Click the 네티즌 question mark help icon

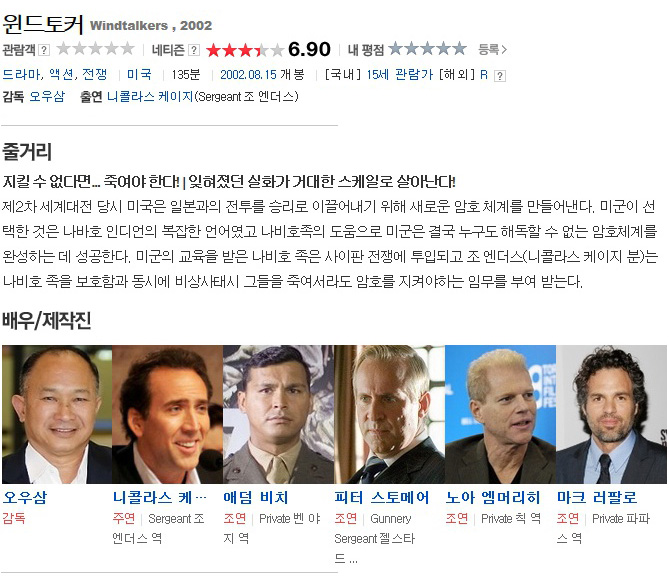194,50
